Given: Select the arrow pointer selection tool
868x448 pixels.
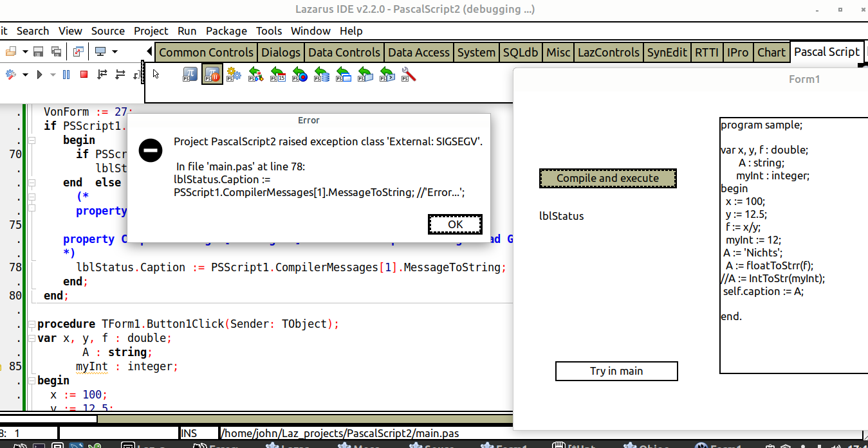Looking at the screenshot, I should (x=156, y=75).
